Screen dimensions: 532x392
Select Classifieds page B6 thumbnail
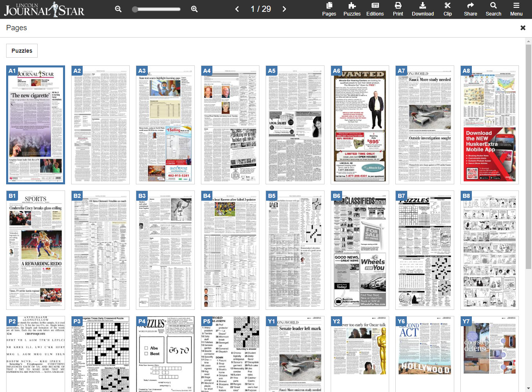click(360, 250)
